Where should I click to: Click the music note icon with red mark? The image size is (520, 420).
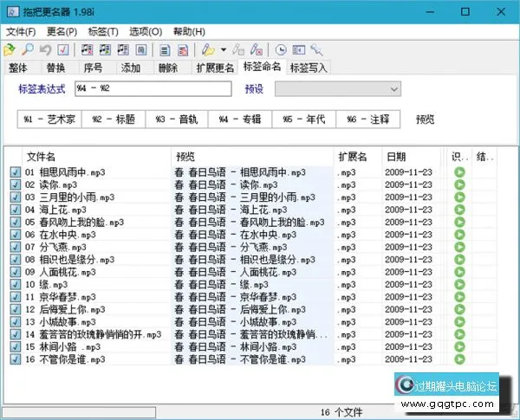point(87,49)
